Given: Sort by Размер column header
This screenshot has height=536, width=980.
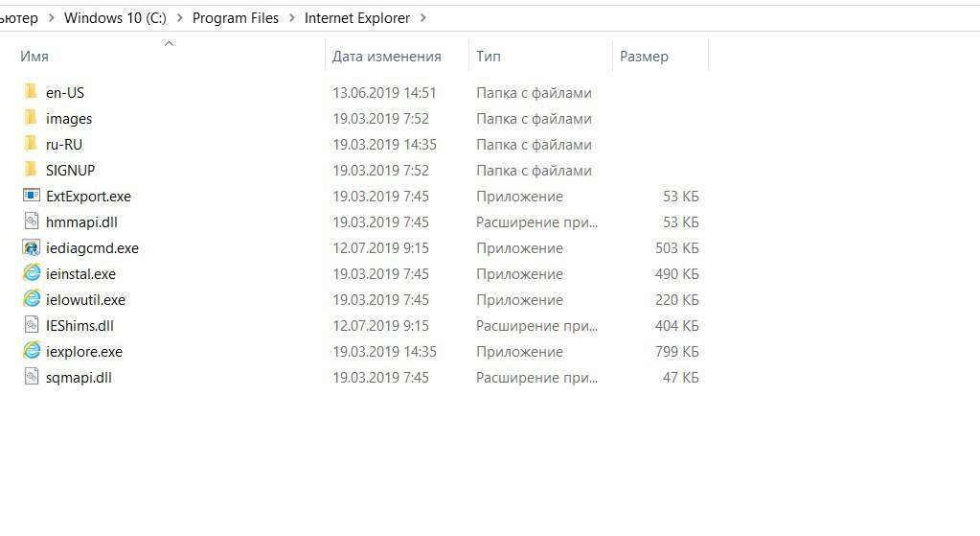Looking at the screenshot, I should point(644,57).
